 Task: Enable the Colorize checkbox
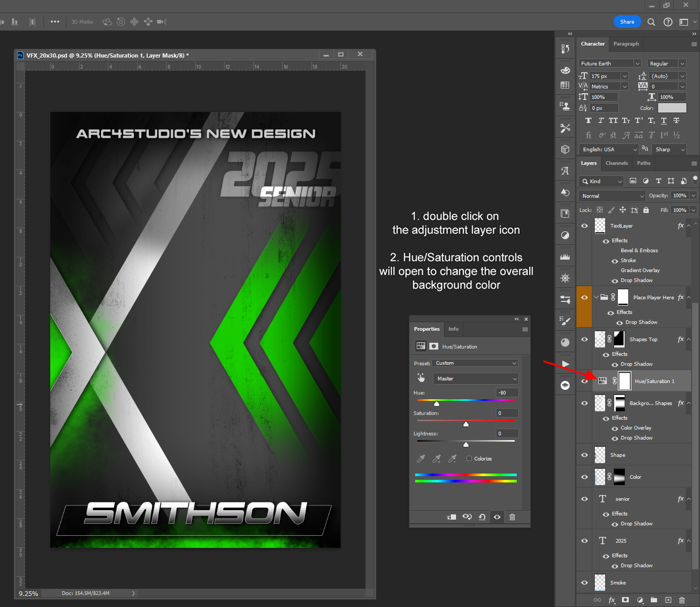[x=470, y=458]
